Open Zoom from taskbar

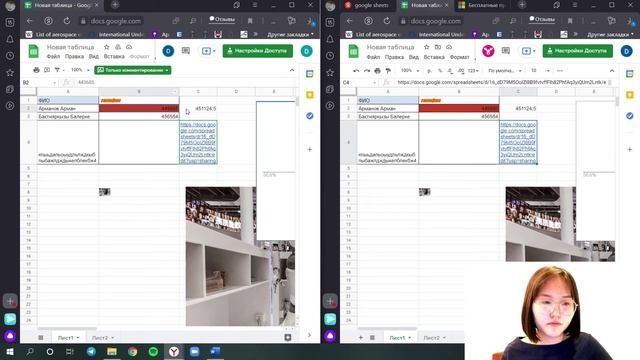click(x=194, y=351)
